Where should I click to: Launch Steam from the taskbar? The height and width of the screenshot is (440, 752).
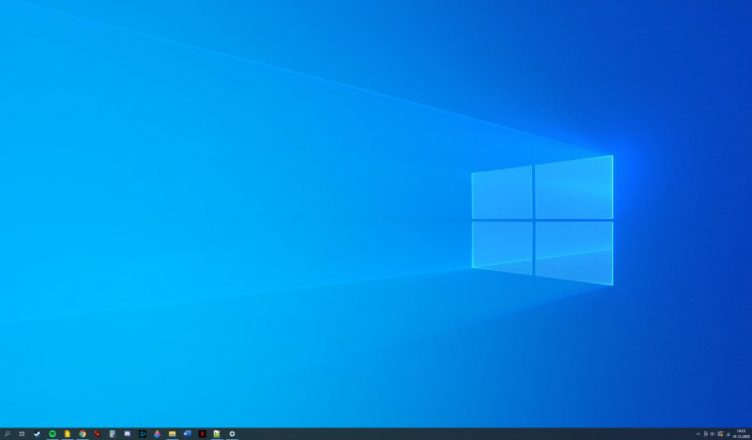[x=37, y=434]
